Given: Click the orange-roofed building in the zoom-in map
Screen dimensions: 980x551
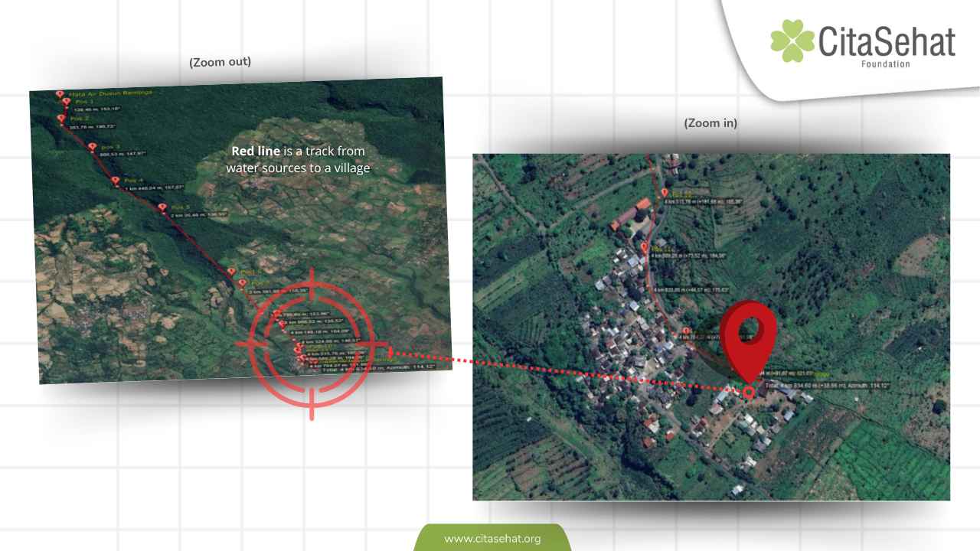Looking at the screenshot, I should point(642,204).
